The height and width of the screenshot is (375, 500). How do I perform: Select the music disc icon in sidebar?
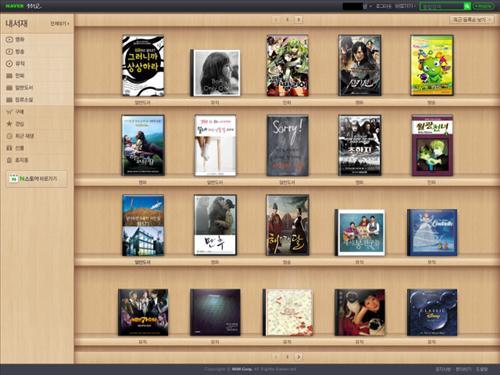pos(9,63)
